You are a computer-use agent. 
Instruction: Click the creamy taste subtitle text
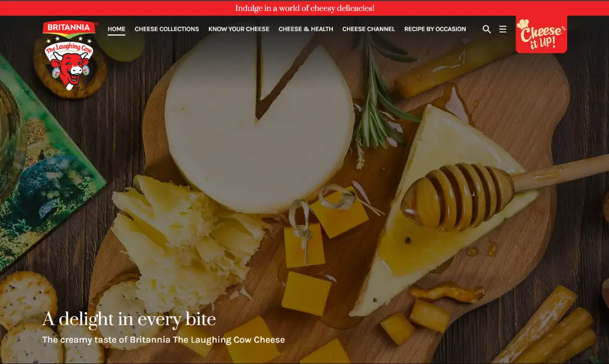click(163, 340)
